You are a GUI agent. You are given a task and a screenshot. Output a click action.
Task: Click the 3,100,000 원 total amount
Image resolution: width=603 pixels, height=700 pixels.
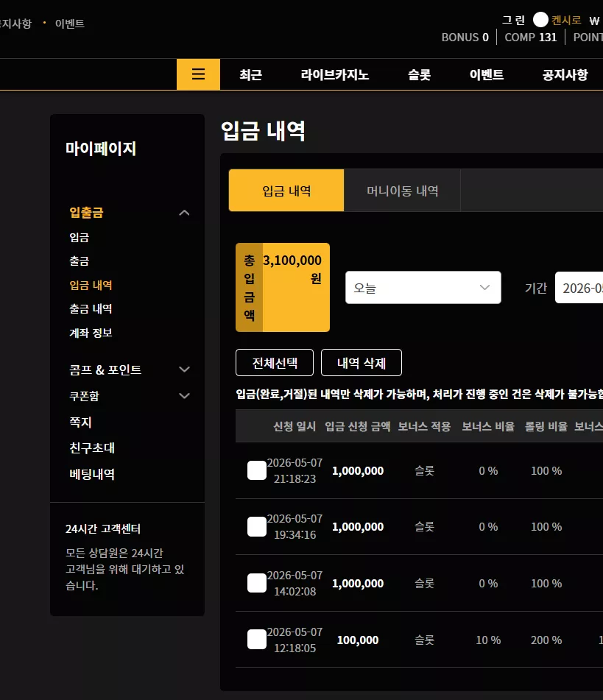(292, 269)
